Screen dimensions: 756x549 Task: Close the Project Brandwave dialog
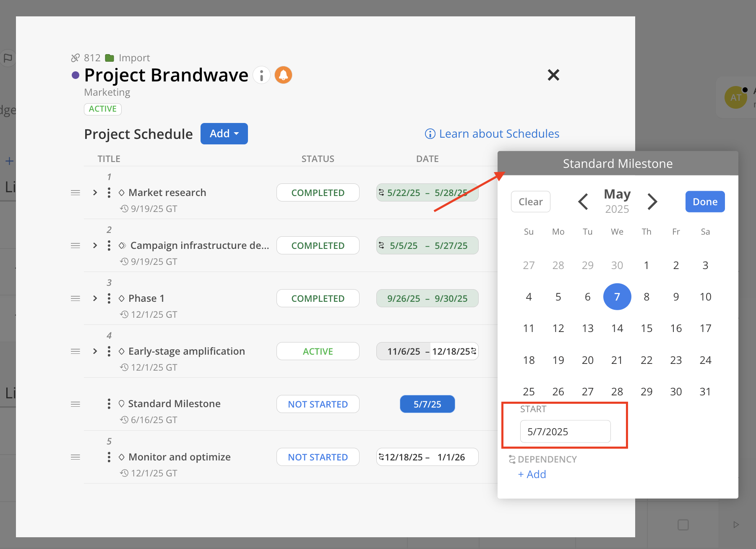[553, 75]
